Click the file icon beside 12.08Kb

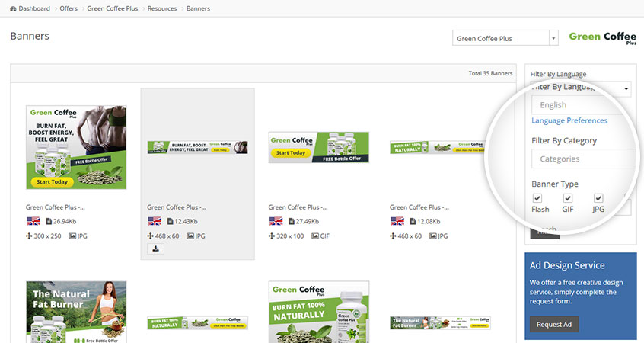click(413, 221)
